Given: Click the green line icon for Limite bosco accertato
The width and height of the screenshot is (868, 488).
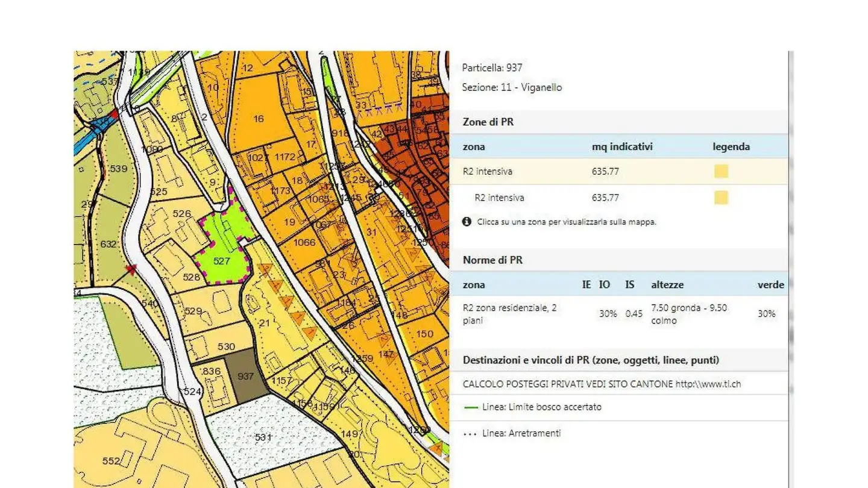Looking at the screenshot, I should [471, 407].
